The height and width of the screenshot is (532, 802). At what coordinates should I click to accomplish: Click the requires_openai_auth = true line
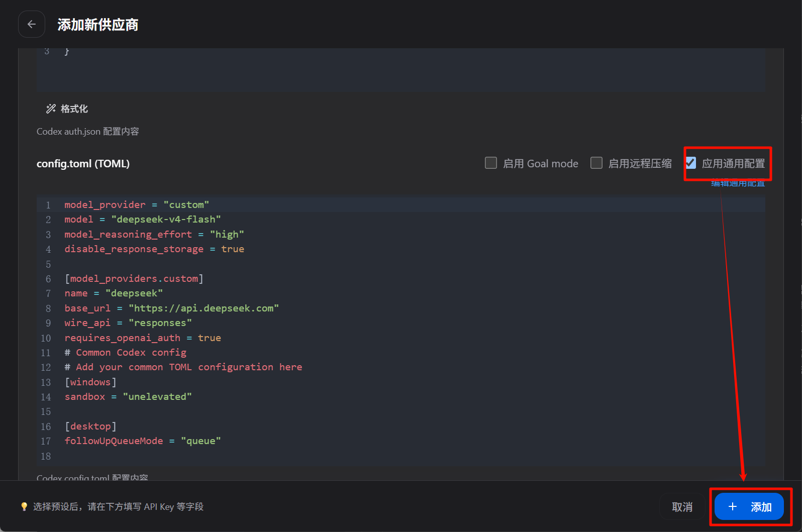pyautogui.click(x=143, y=338)
